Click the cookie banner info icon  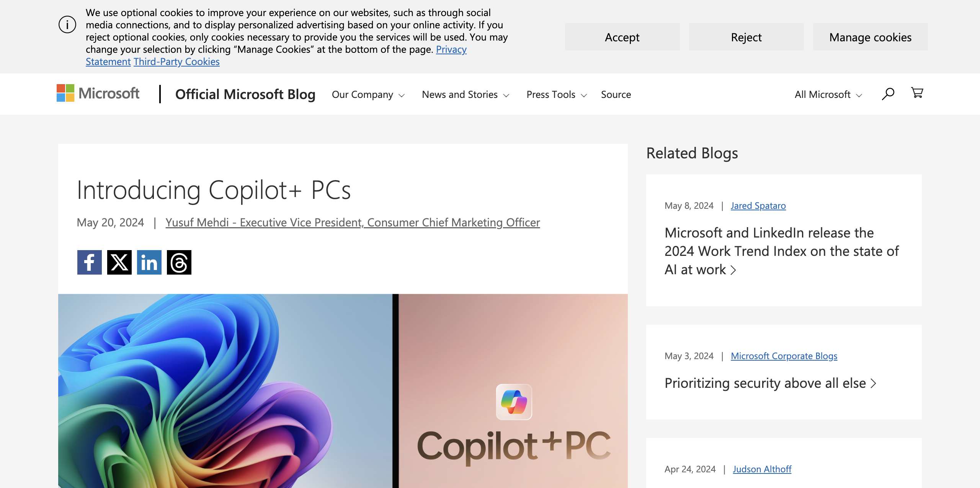click(67, 25)
